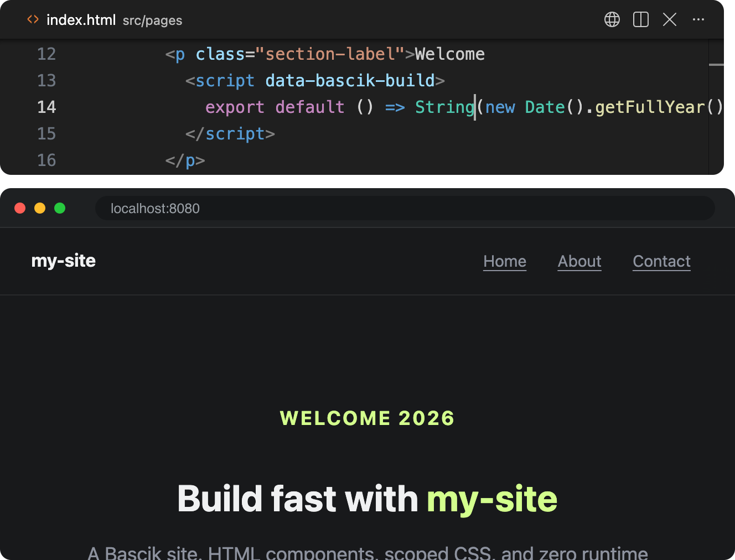Click the closing script tag on line 15

click(230, 134)
